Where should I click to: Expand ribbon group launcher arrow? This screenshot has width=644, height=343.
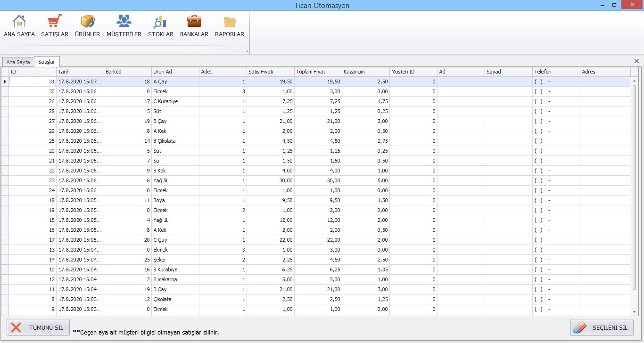tap(247, 51)
